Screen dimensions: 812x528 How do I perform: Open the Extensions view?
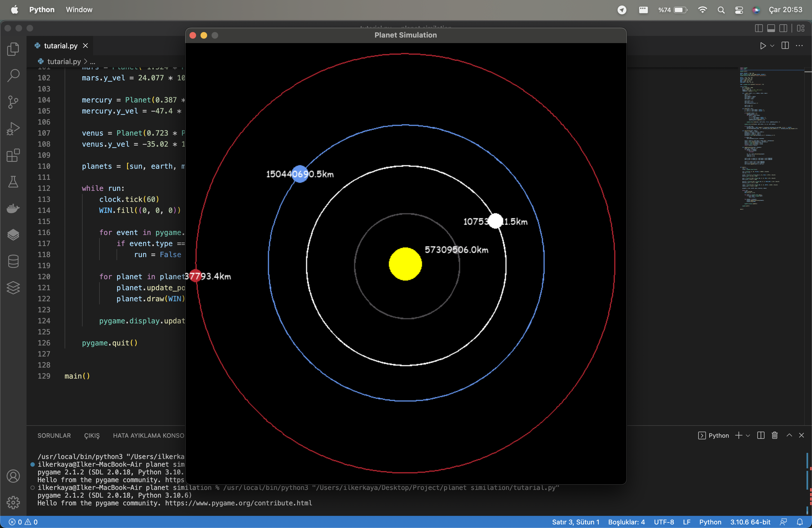(x=13, y=155)
